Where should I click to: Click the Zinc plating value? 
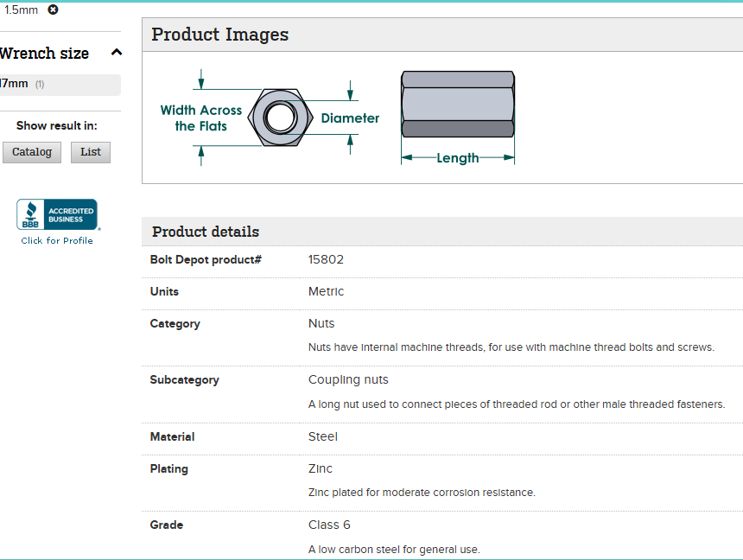click(321, 468)
